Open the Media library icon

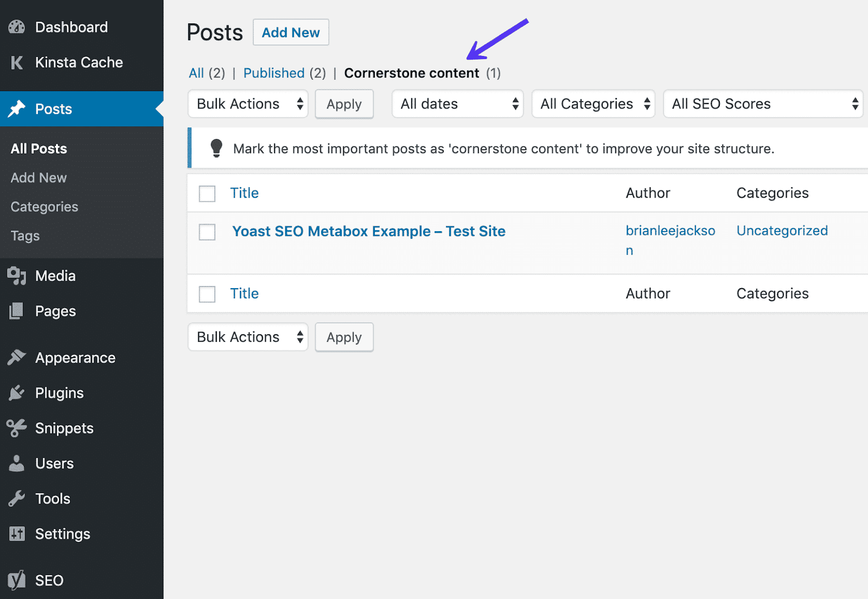point(17,276)
